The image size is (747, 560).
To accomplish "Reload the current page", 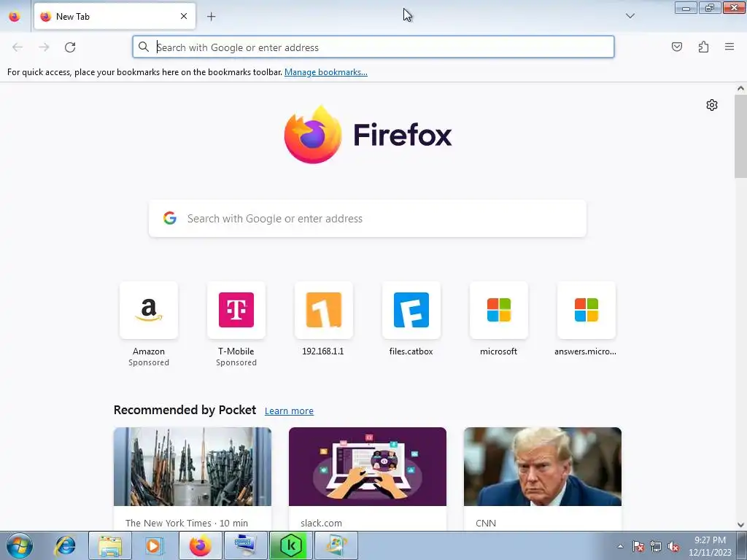I will click(70, 47).
